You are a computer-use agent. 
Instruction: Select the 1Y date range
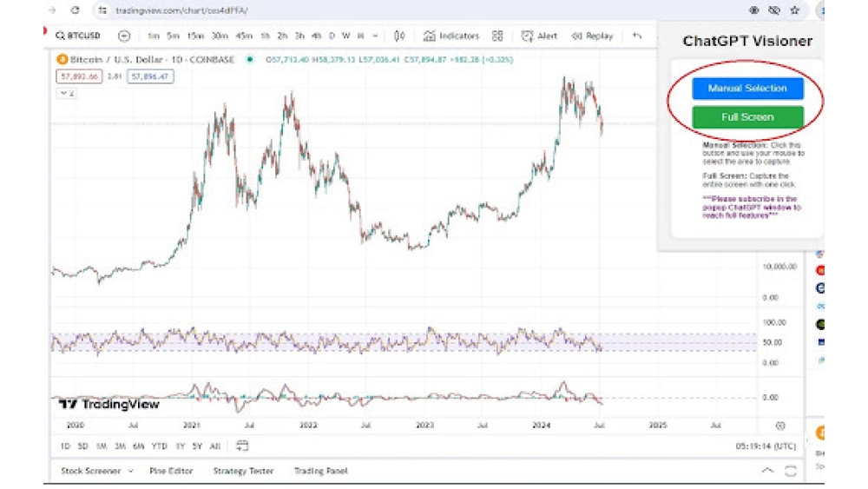coord(180,446)
